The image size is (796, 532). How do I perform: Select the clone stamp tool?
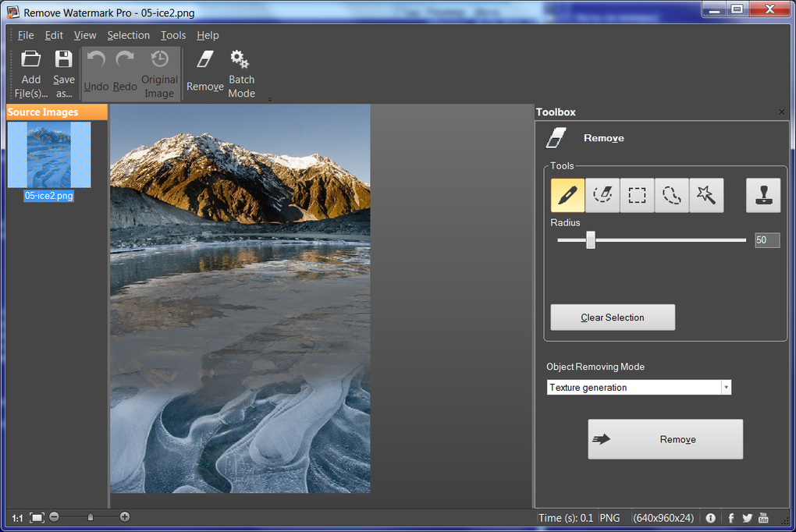tap(762, 195)
